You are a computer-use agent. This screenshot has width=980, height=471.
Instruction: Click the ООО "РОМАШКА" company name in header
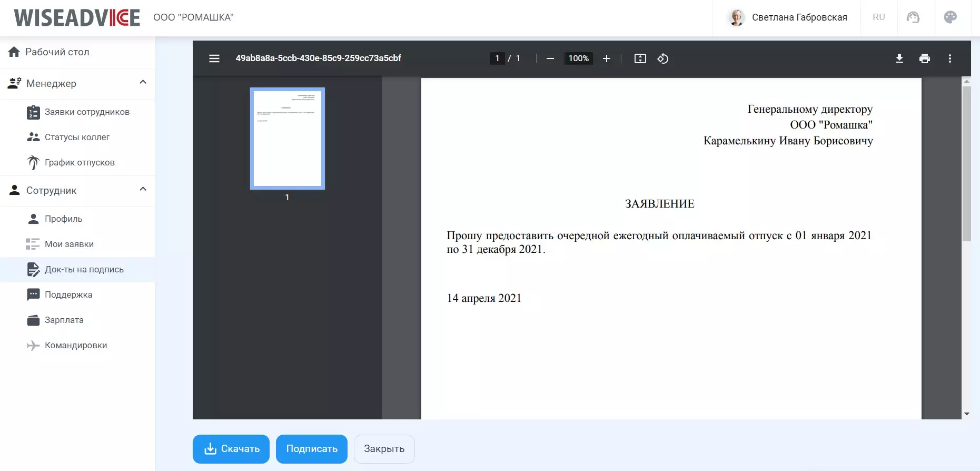point(193,17)
